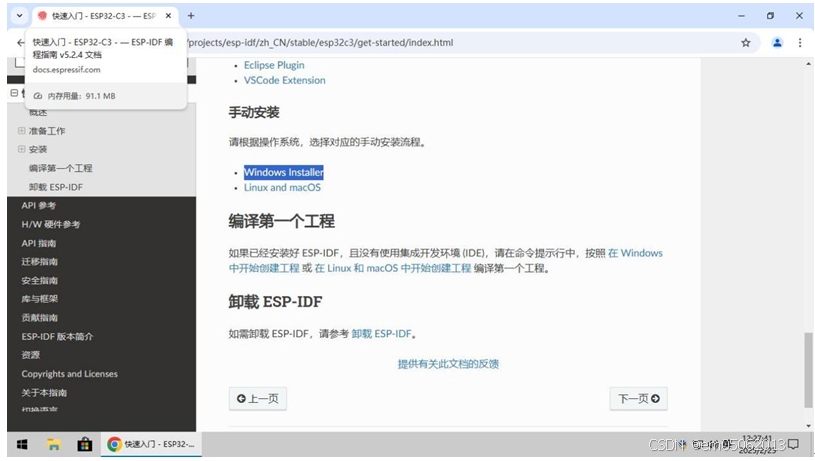Open the Windows Installer link
815x461 pixels.
click(x=283, y=172)
